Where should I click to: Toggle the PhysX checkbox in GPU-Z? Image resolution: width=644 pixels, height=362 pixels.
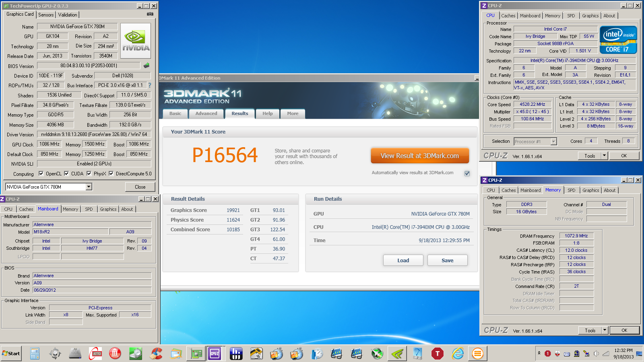tap(89, 174)
